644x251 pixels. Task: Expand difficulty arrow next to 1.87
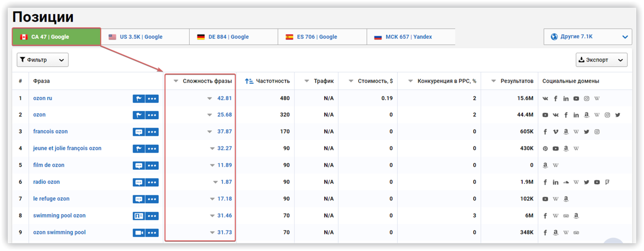(x=215, y=182)
